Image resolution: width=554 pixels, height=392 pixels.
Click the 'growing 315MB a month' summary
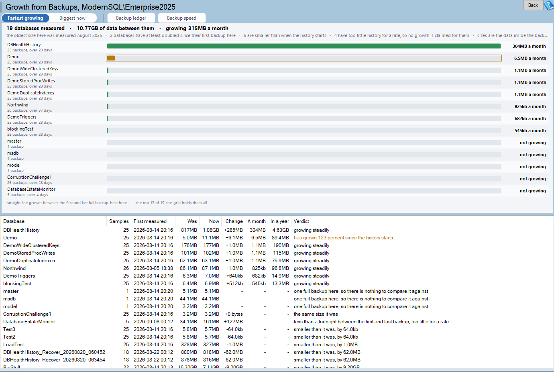click(197, 28)
